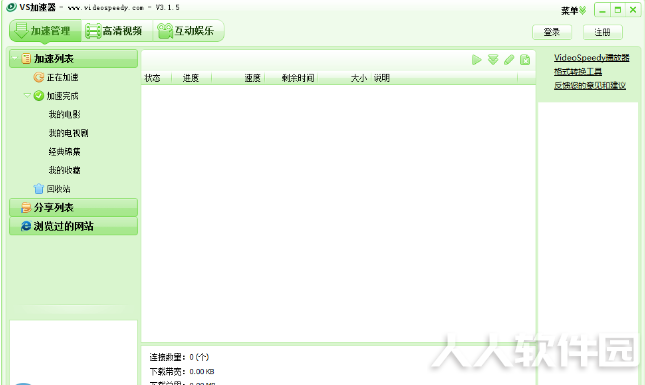Screen dimensions: 645x385
Task: Click the double down-arrow toolbar icon
Action: 493,60
